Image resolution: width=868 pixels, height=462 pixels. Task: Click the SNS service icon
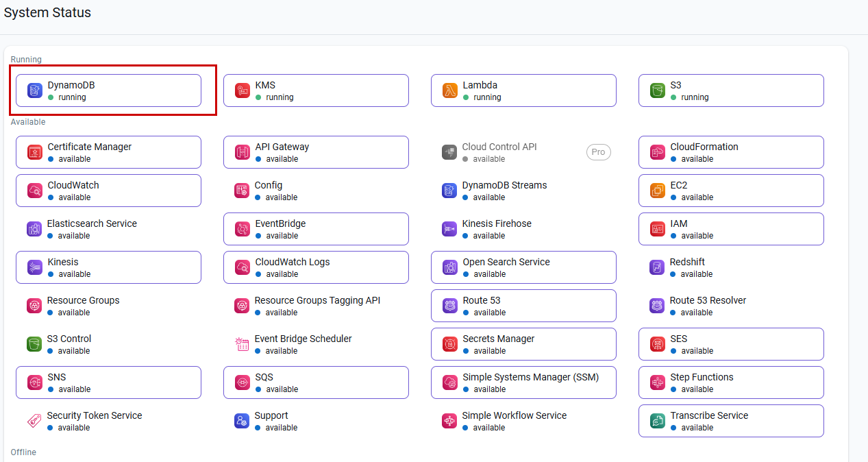35,382
